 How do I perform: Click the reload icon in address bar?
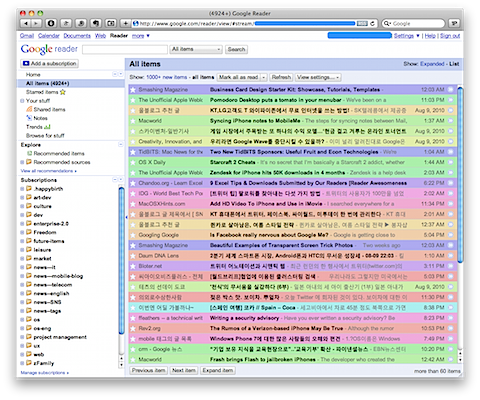(372, 23)
